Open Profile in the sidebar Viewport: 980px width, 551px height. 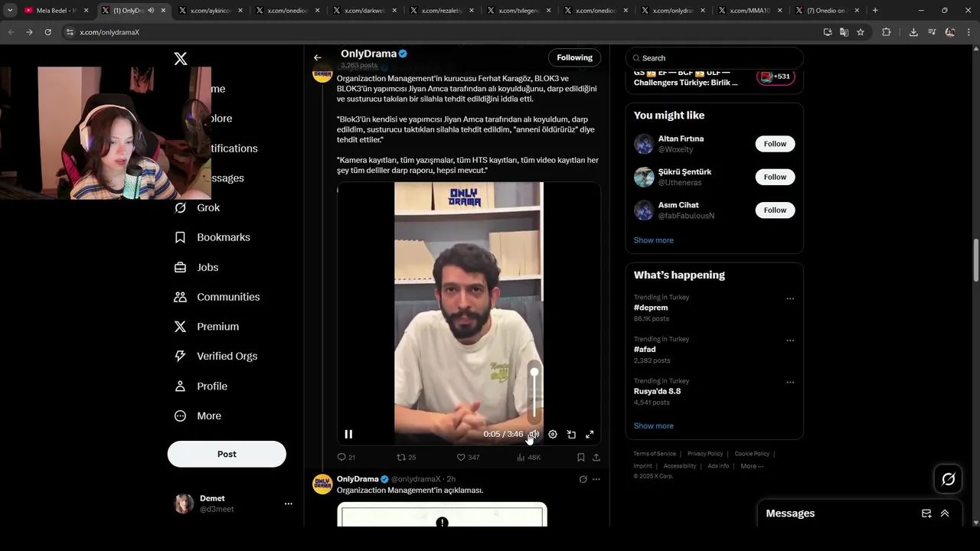point(201,386)
